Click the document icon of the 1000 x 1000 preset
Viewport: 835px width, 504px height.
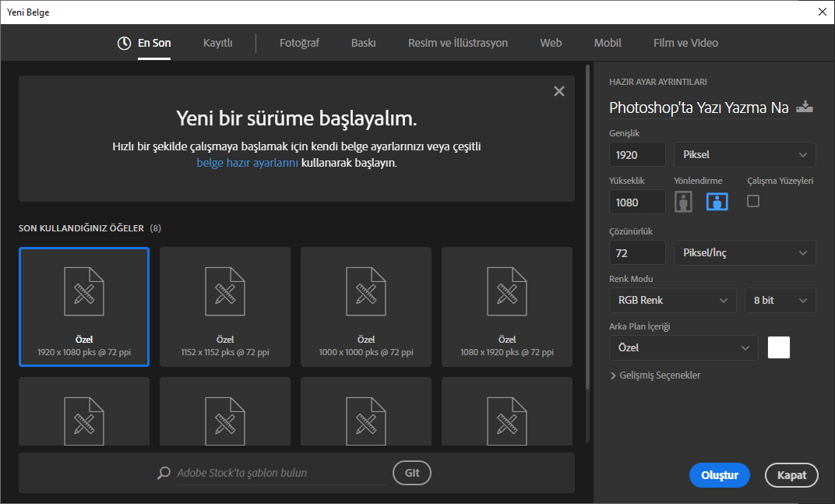point(366,292)
